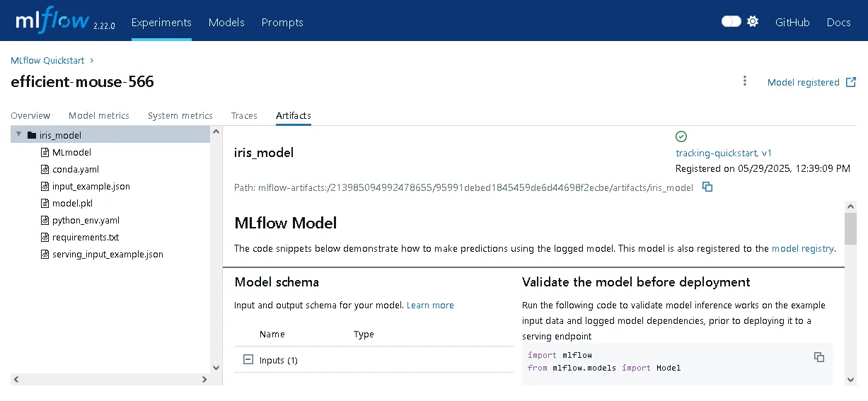Switch to the System metrics tab
Screen dimensions: 868x401
pyautogui.click(x=180, y=115)
